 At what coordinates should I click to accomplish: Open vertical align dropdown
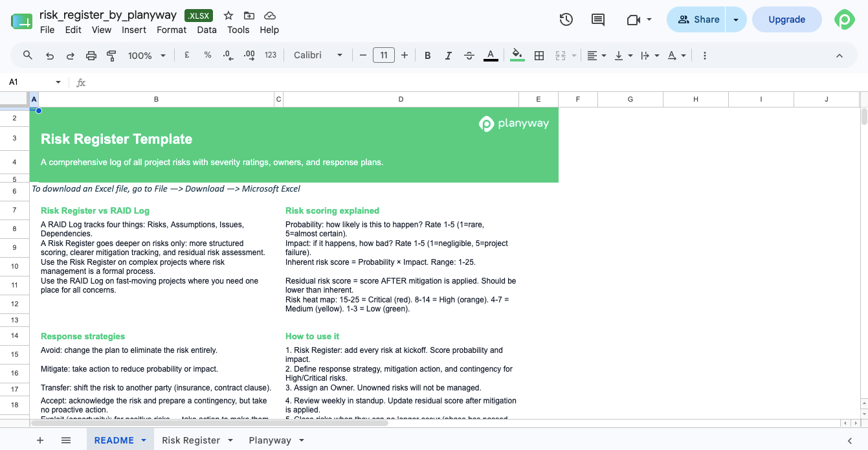click(x=623, y=56)
